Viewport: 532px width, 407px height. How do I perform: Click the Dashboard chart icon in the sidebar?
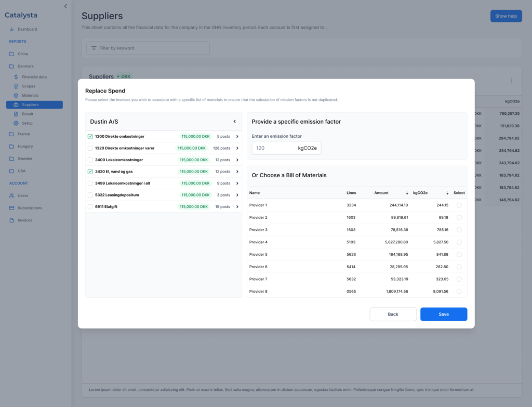coord(12,29)
